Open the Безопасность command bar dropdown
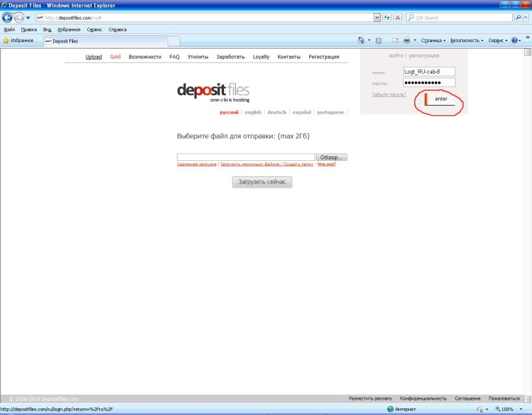 click(467, 41)
